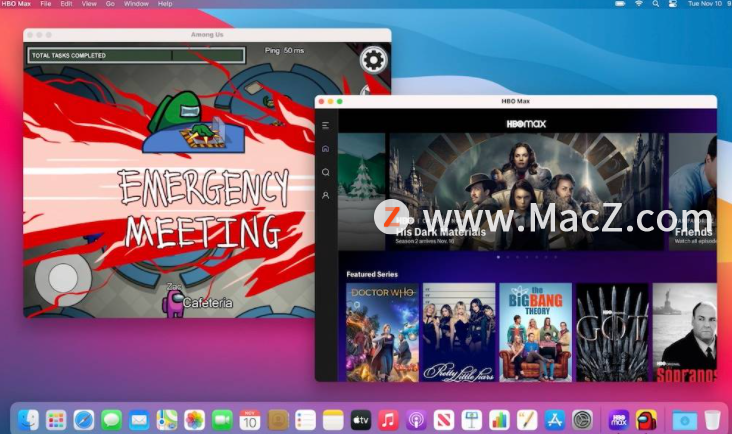Open Calendar in the Dock

[250, 420]
